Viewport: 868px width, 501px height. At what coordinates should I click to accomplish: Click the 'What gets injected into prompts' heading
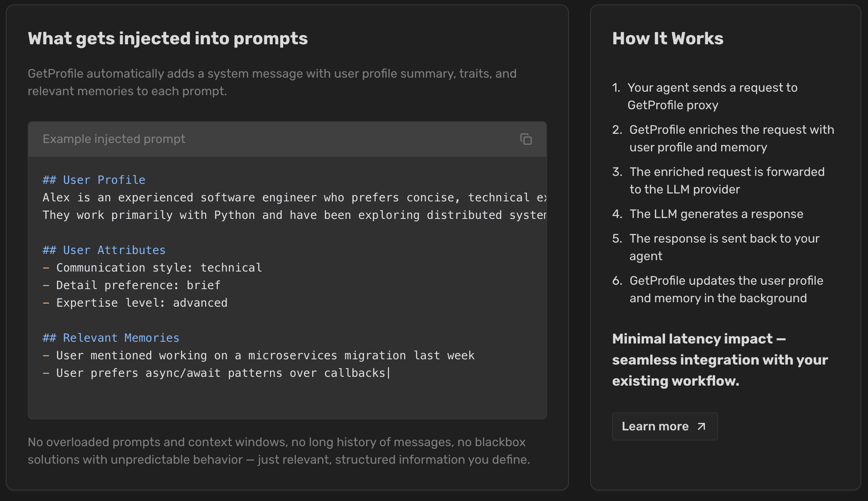(x=168, y=39)
